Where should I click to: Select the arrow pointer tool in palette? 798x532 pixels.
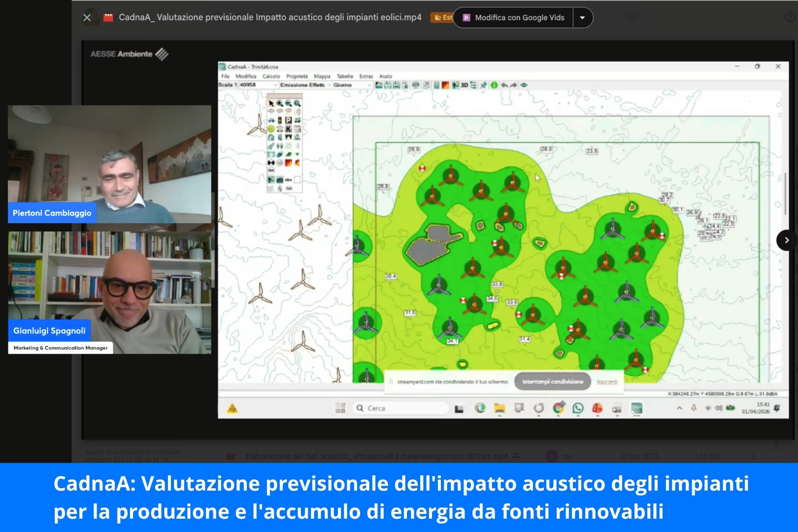click(271, 103)
